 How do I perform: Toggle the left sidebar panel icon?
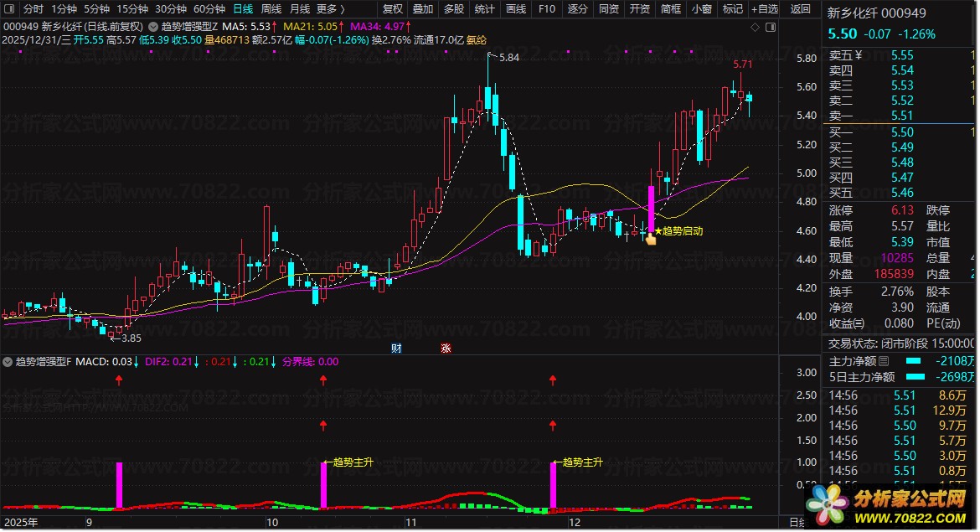(9, 8)
